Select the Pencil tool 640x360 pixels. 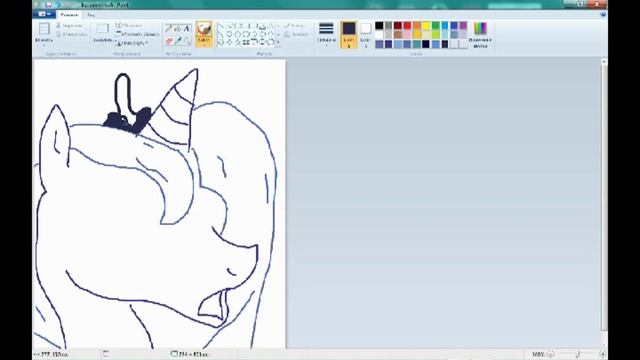point(169,29)
